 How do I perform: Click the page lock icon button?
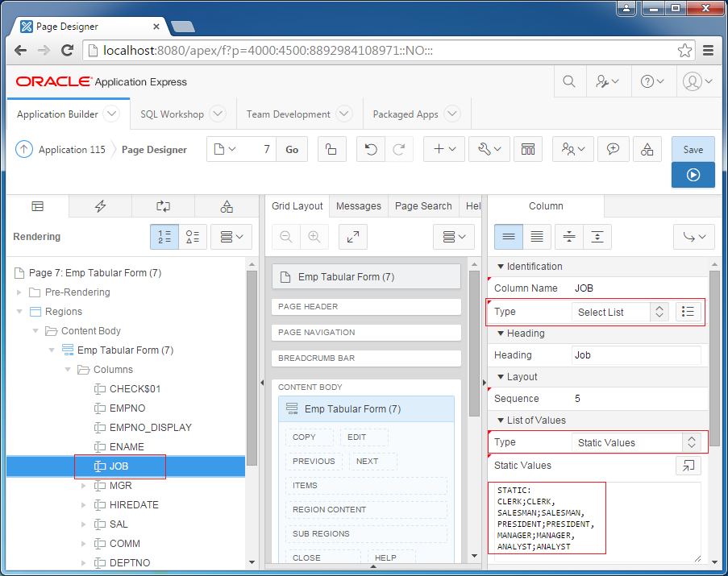[331, 149]
